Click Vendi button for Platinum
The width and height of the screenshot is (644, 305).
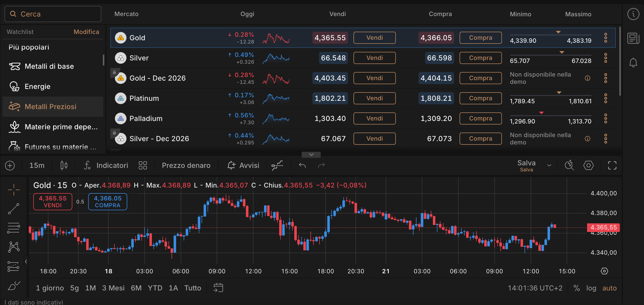(x=374, y=98)
